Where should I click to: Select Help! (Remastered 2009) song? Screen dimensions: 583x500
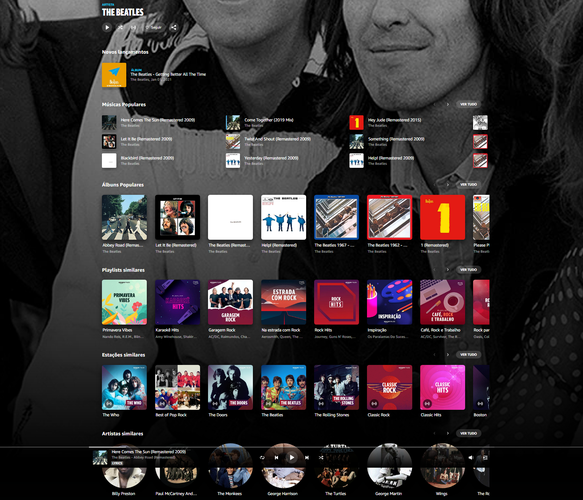(391, 158)
